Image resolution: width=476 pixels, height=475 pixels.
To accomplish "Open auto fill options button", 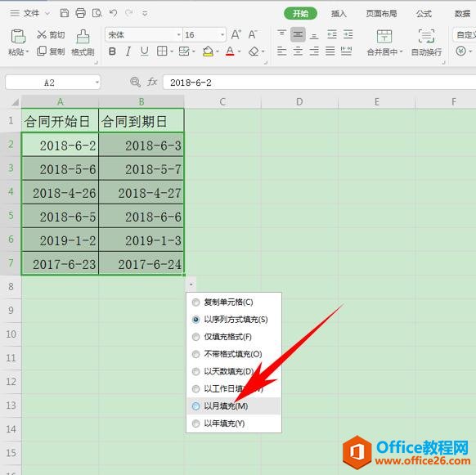I will 191,284.
